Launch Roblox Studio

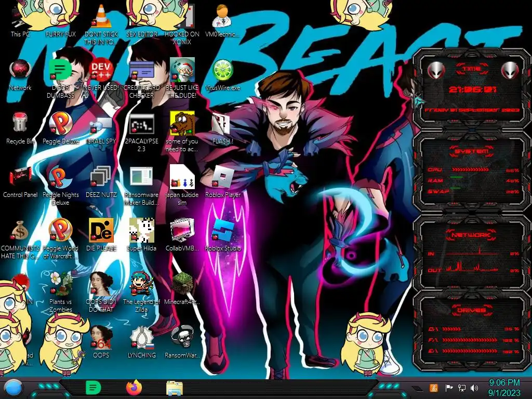click(x=222, y=236)
